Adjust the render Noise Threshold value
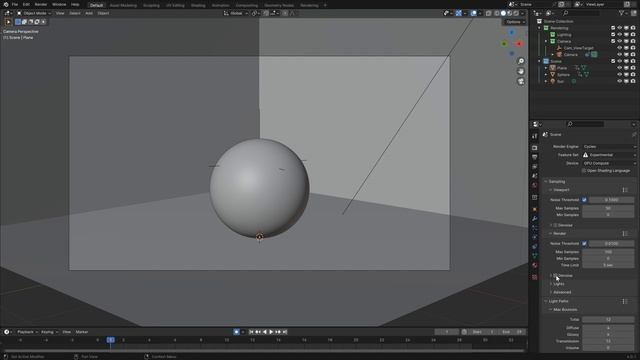This screenshot has width=640, height=360. tap(611, 243)
